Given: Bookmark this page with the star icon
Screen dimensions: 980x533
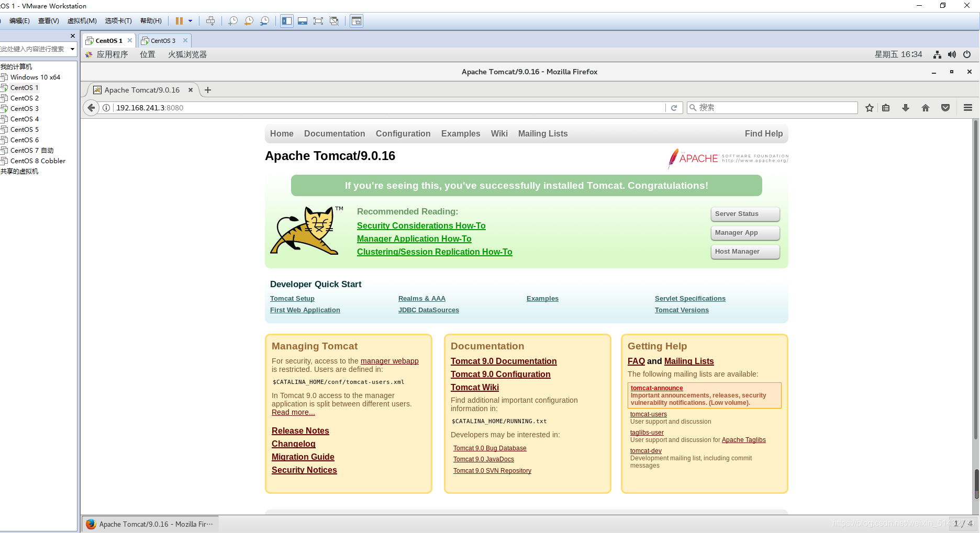Looking at the screenshot, I should tap(870, 108).
